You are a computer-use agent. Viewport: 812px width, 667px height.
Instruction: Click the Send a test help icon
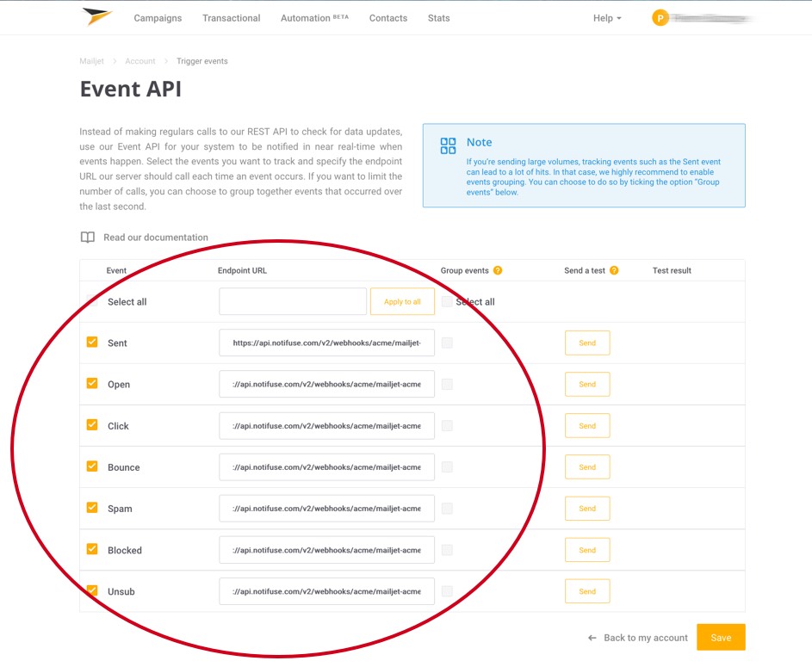614,270
